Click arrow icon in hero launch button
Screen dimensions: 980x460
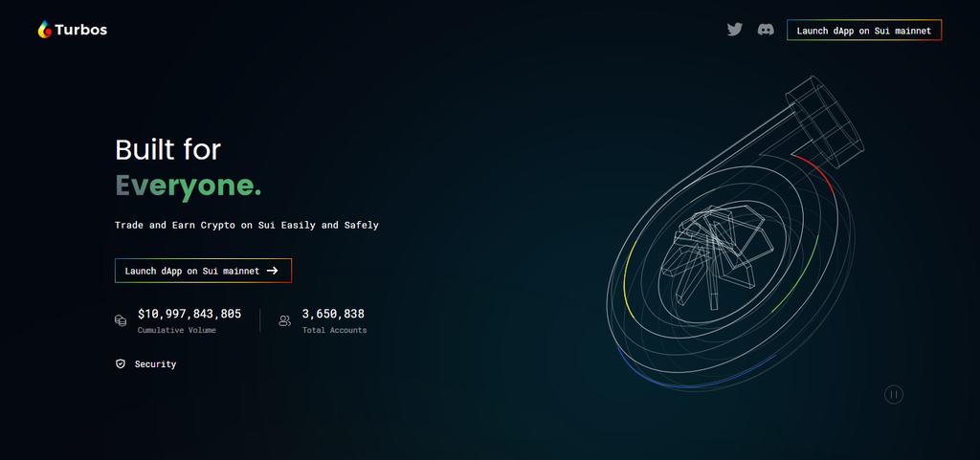click(272, 271)
